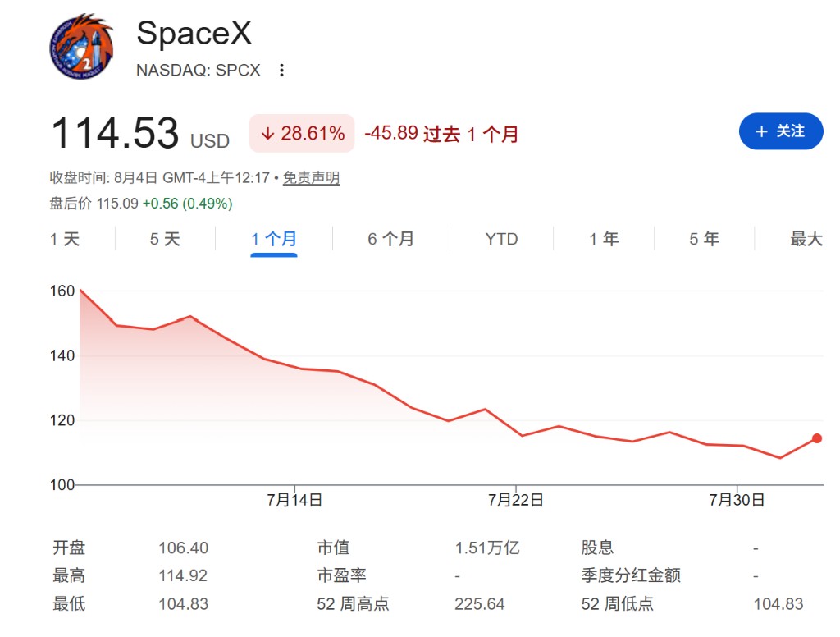Click the 52 周高点 value 225.64
This screenshot has width=840, height=637.
click(479, 604)
